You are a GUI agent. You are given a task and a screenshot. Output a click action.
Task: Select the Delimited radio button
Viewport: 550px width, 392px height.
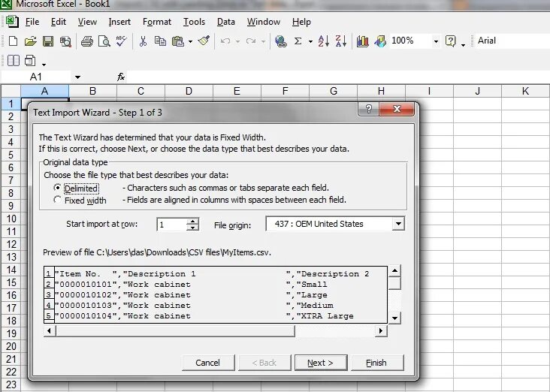click(x=57, y=188)
